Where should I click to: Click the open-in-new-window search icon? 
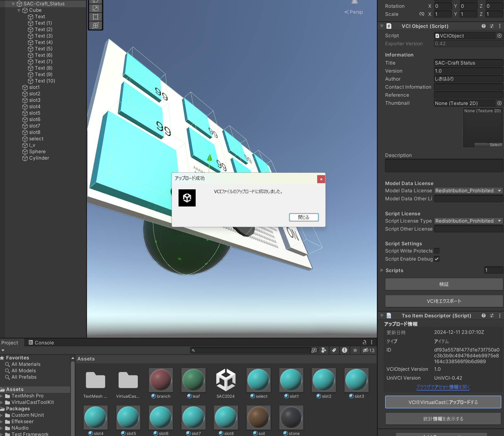[314, 350]
